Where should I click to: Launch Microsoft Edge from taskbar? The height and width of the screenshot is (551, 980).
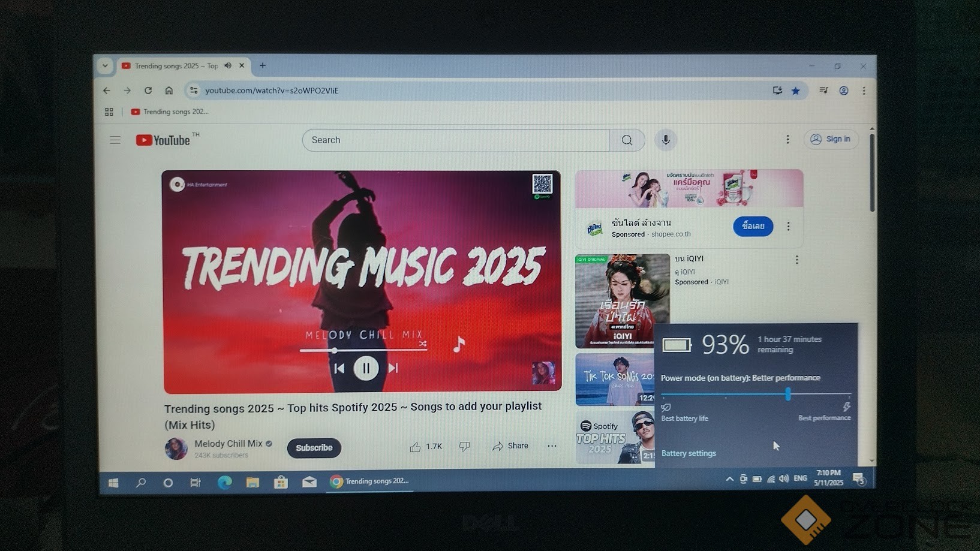pyautogui.click(x=224, y=482)
